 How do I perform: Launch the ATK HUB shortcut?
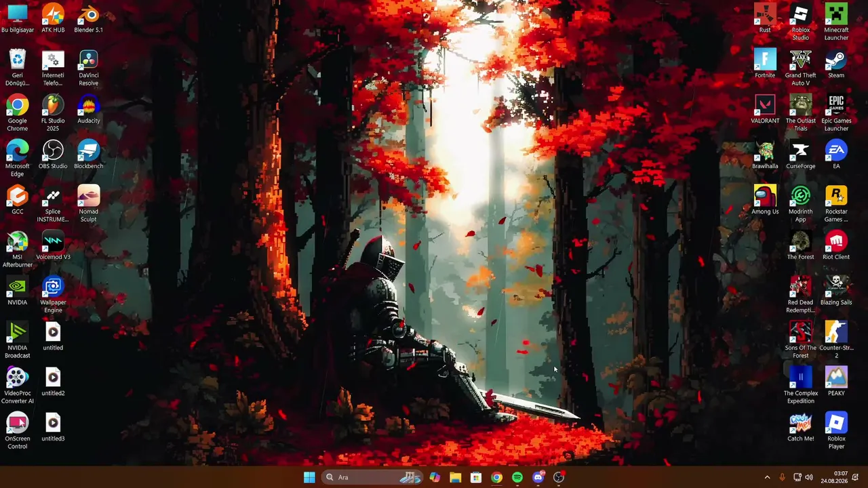tap(53, 18)
